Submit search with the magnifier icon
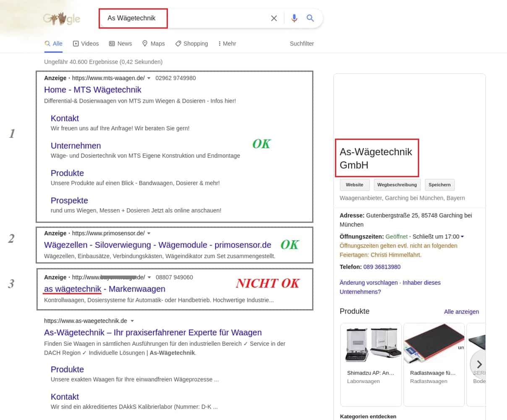 tap(310, 18)
